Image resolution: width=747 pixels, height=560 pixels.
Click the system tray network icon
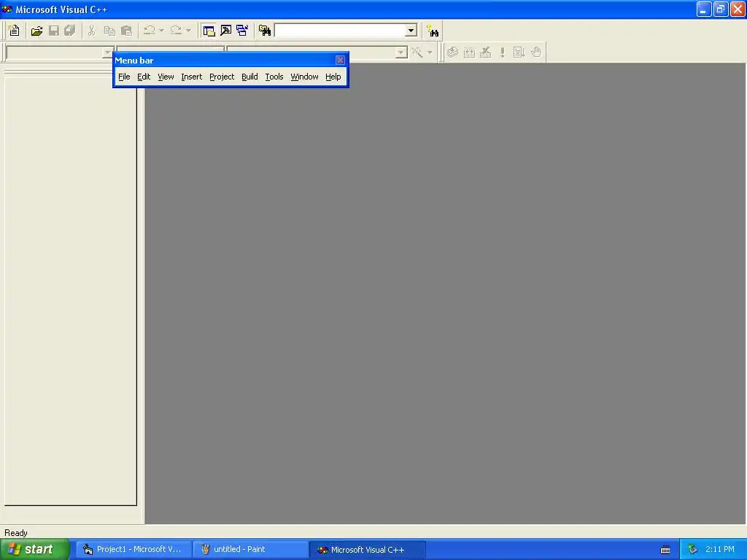pos(692,549)
